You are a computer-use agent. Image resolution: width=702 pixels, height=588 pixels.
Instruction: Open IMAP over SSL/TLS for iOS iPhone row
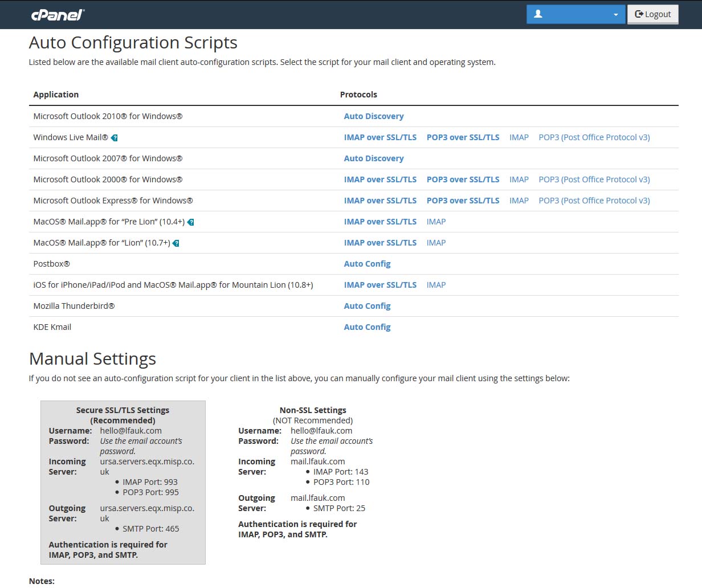click(380, 284)
